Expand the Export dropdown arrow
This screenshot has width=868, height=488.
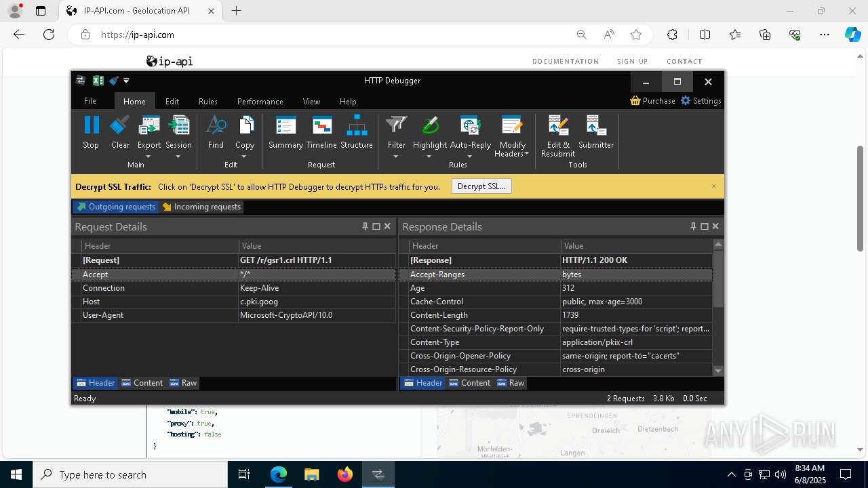pos(149,157)
